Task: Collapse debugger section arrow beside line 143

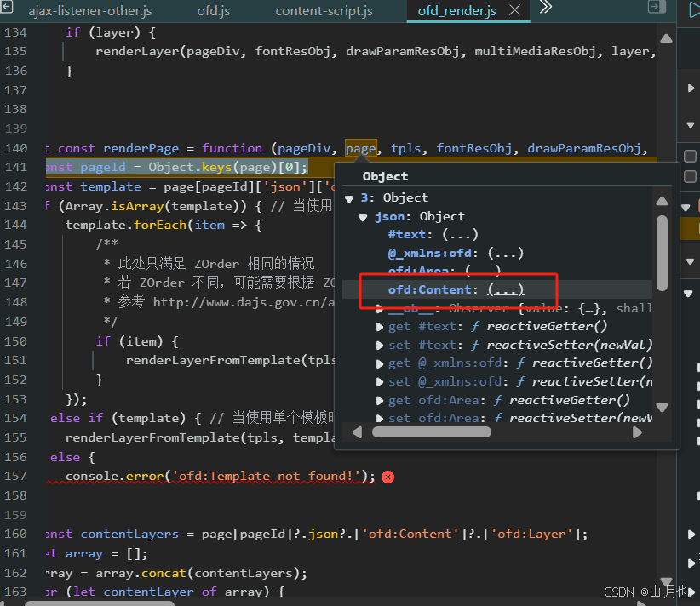Action: pos(686,208)
